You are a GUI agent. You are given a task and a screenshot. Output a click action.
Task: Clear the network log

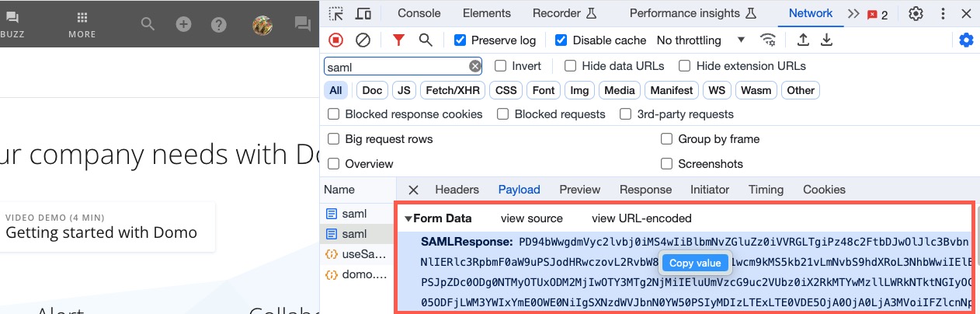point(363,40)
